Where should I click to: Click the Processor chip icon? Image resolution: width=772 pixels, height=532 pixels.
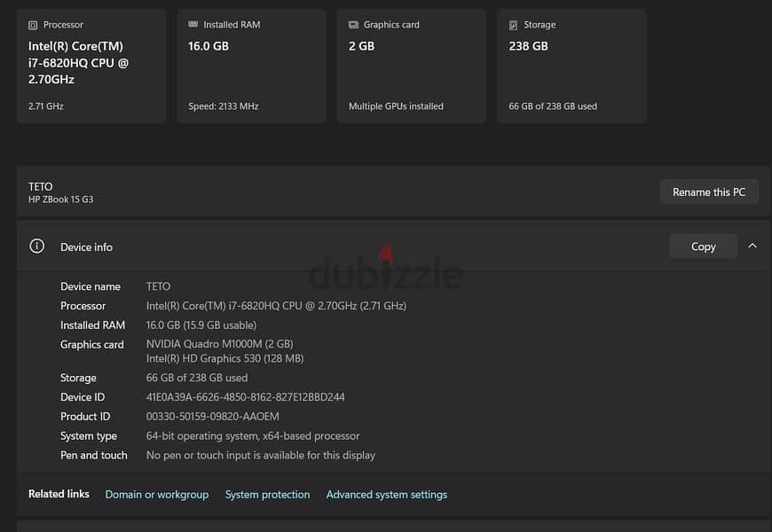coord(33,25)
